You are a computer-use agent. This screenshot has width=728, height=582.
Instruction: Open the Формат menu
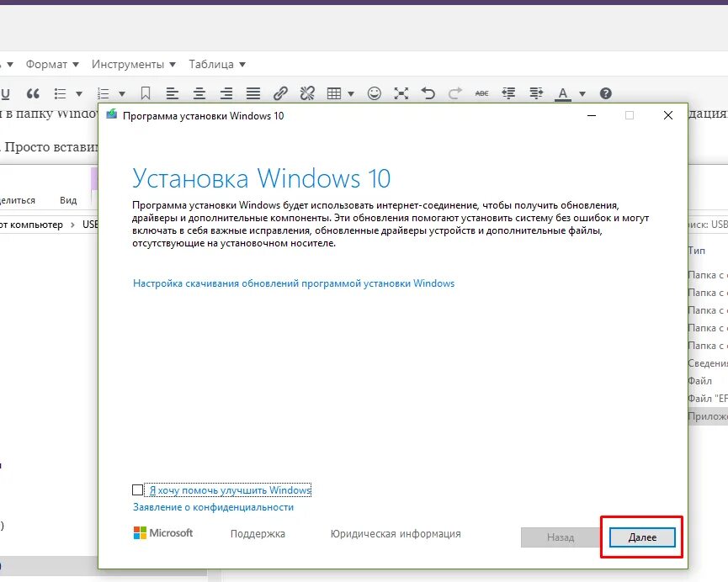click(52, 64)
